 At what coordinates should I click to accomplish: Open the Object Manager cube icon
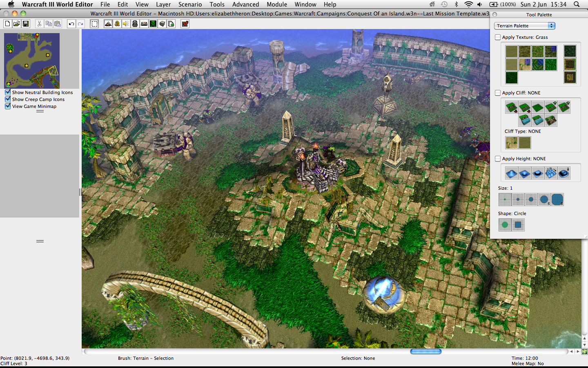162,24
